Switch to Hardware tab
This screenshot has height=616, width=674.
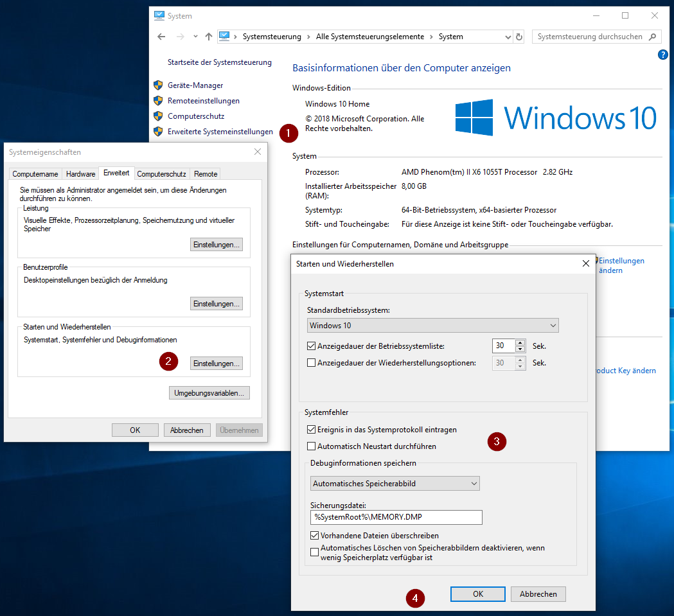pos(80,174)
